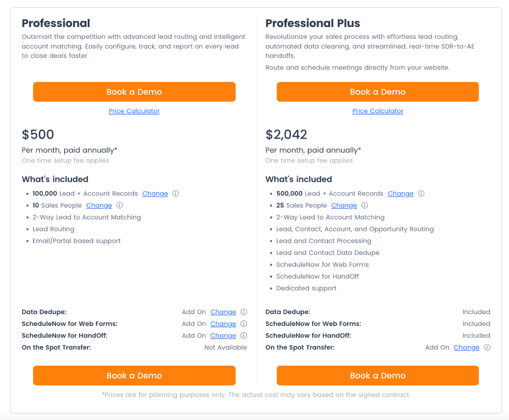Screen dimensions: 509x420
Task: Change ScheduleNow for HandOff add-on for Professional
Action: coord(223,336)
